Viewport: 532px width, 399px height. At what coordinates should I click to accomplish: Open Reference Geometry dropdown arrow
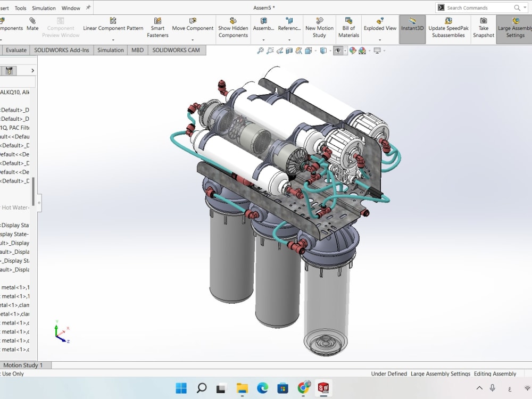tap(289, 40)
